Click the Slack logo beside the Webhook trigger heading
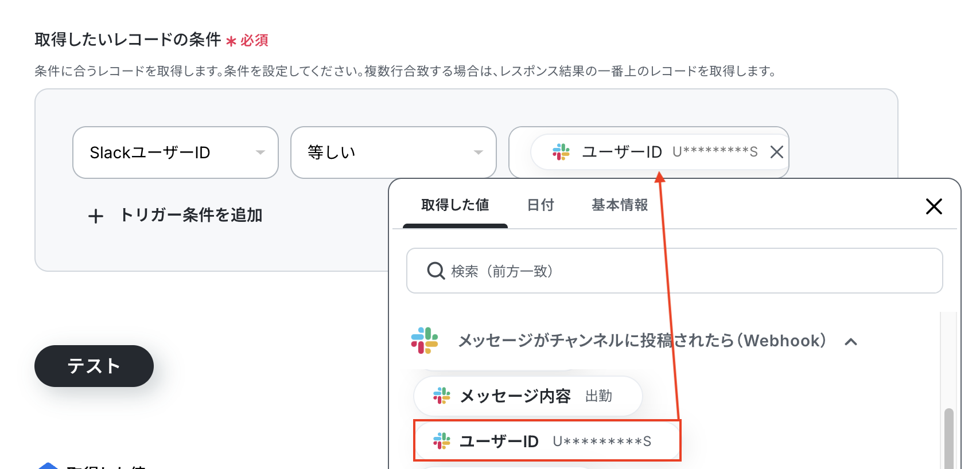Screen dimensions: 980x469 point(425,341)
